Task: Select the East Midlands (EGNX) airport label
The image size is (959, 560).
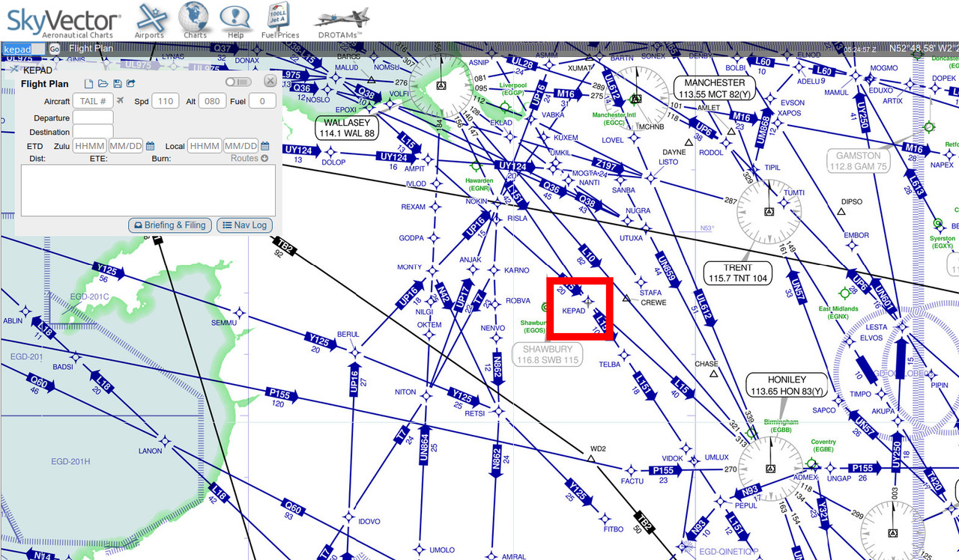Action: (839, 312)
